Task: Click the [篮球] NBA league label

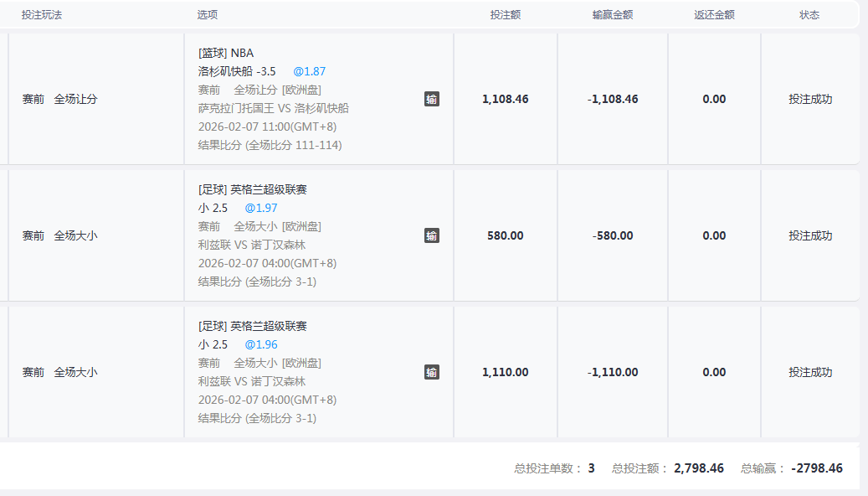Action: tap(225, 53)
